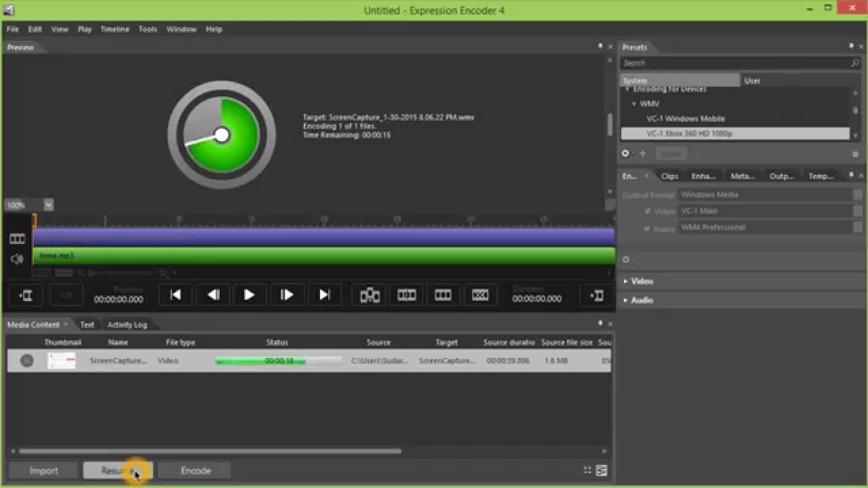The width and height of the screenshot is (868, 488).
Task: Open the gear options below Audio codec
Action: [625, 260]
